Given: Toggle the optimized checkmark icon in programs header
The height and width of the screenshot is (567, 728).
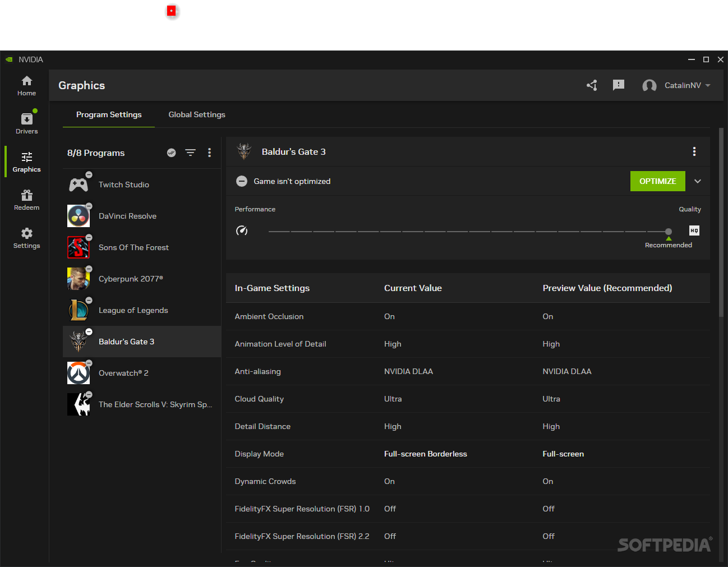Looking at the screenshot, I should (x=172, y=153).
